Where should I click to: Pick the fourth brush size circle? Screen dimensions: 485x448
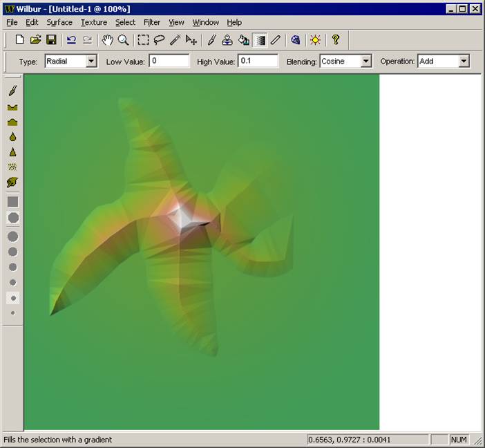coord(13,282)
